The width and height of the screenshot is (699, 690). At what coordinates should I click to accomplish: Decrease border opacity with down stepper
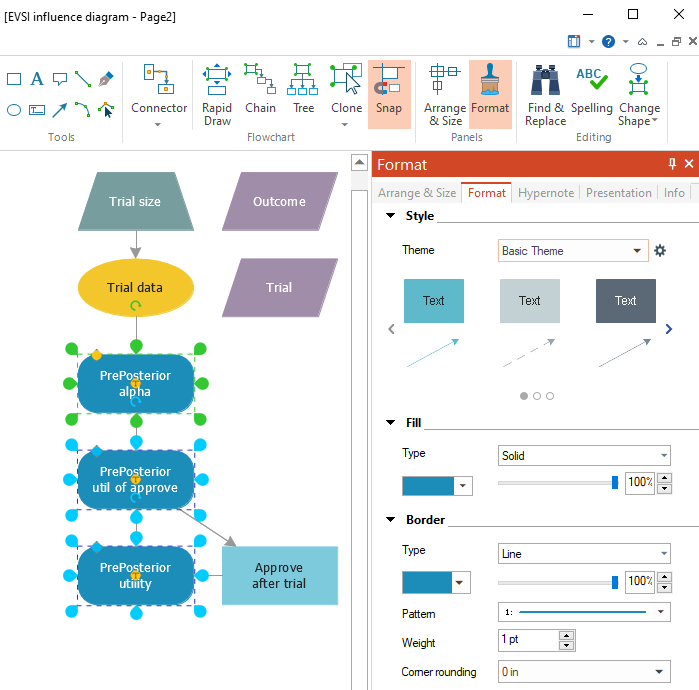point(665,587)
